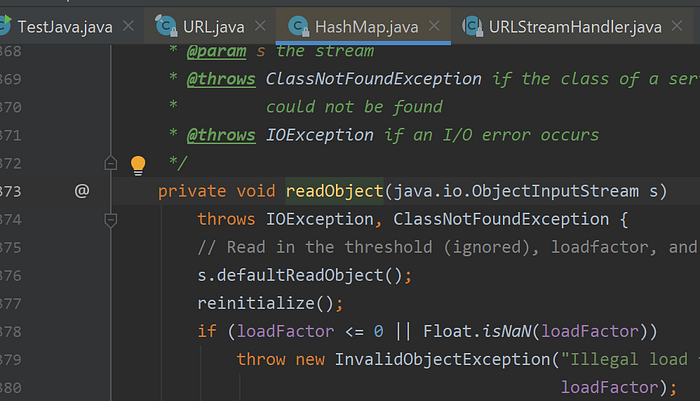Image resolution: width=700 pixels, height=401 pixels.
Task: Click the @ gutter marker on readObject line
Action: coord(82,191)
